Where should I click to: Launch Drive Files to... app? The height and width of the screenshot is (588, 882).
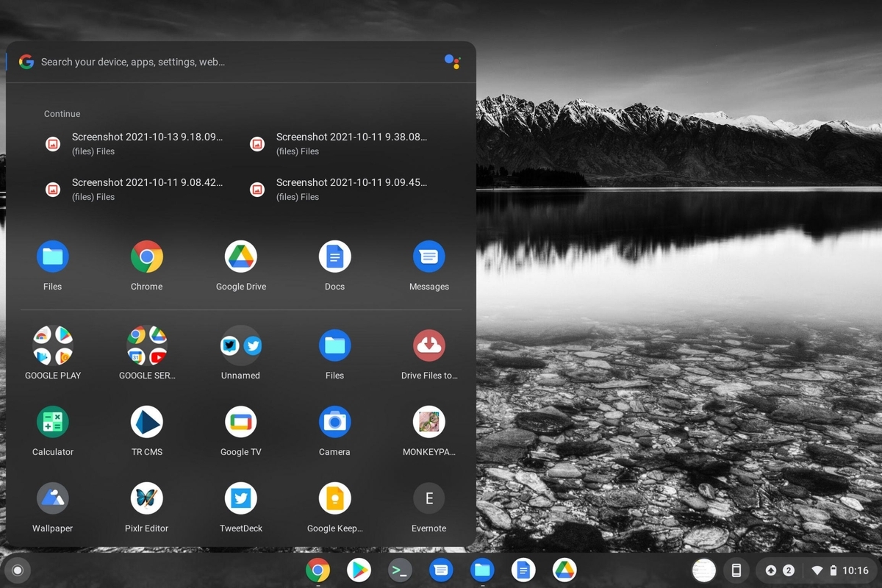[x=429, y=345]
